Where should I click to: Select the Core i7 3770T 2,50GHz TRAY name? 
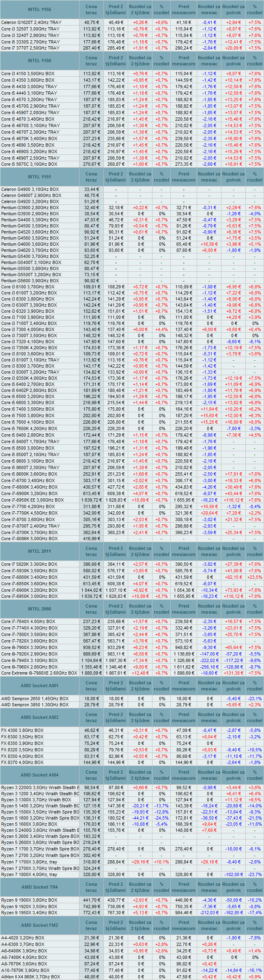coord(30,48)
